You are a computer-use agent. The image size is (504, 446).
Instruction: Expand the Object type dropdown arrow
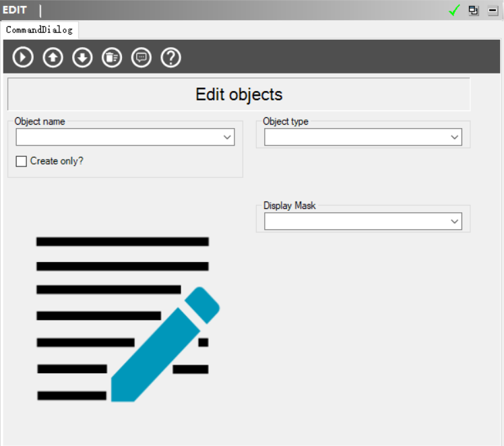tap(455, 137)
